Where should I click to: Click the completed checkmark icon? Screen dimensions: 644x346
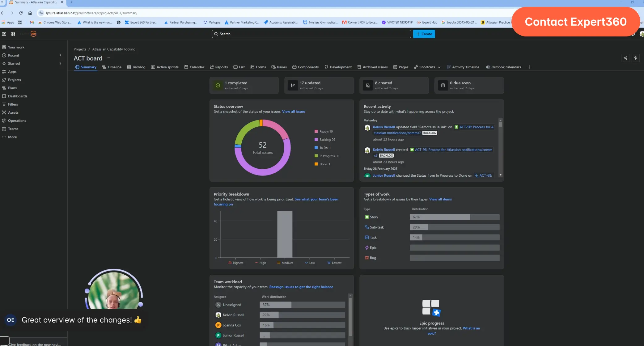[218, 85]
